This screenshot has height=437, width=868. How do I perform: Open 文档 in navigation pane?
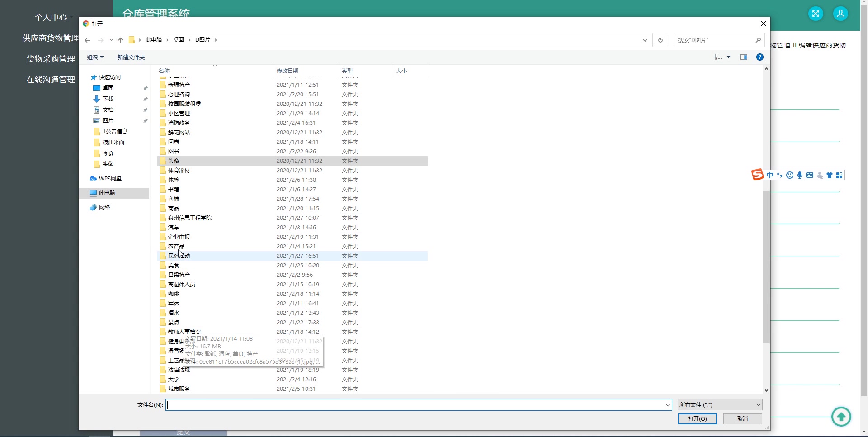coord(108,110)
